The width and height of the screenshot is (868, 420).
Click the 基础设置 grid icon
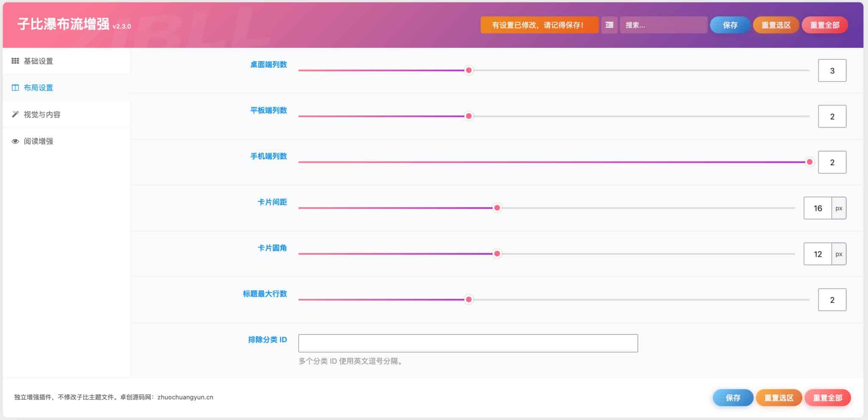(15, 61)
